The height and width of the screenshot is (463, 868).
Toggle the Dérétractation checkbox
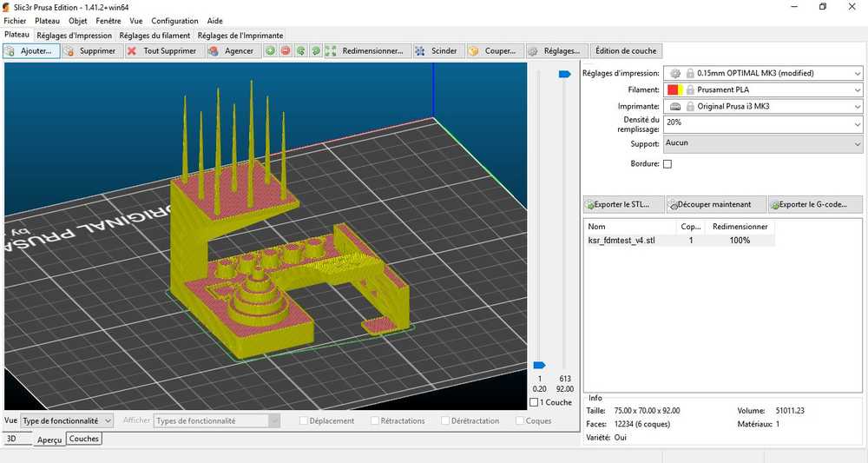tap(445, 421)
